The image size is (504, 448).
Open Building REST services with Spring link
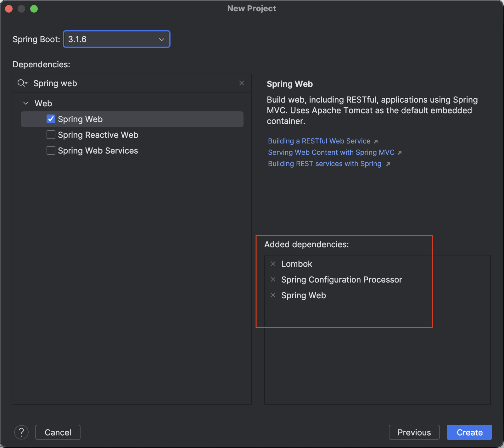(324, 164)
